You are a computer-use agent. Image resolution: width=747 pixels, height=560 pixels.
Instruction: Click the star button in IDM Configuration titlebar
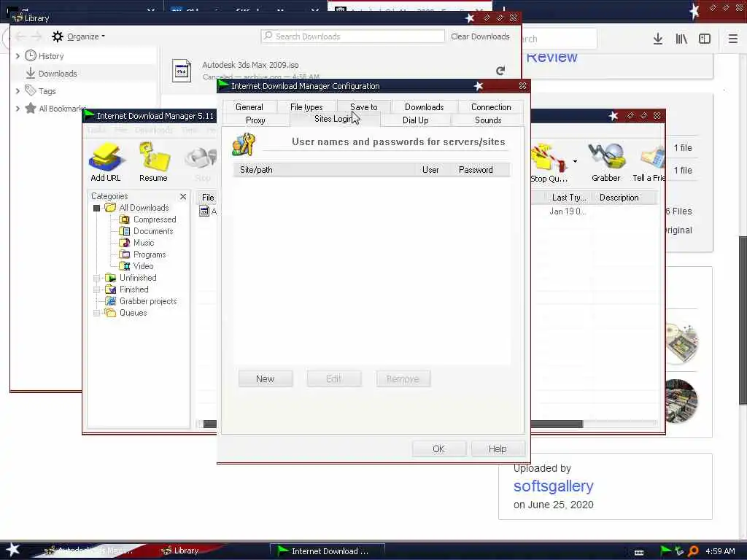(479, 86)
